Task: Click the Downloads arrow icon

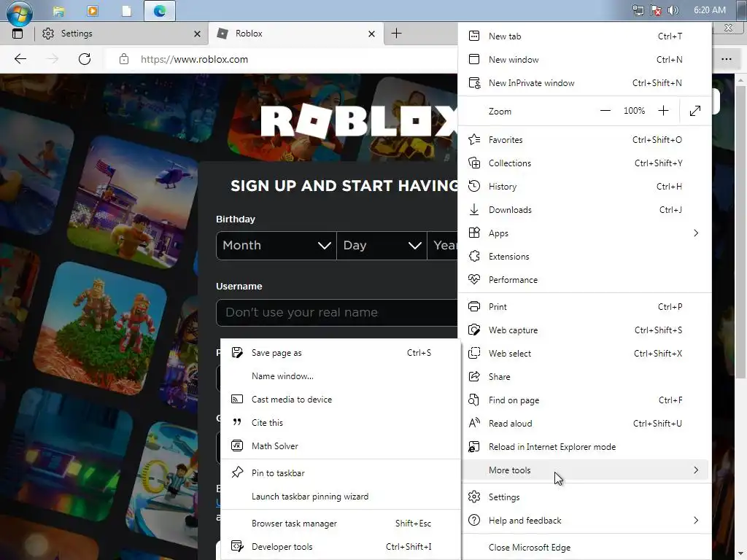Action: [x=474, y=209]
